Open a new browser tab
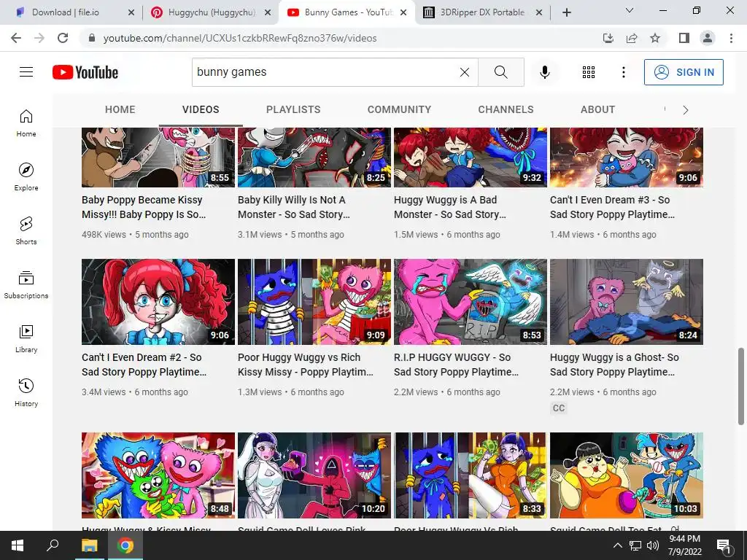Screen dimensions: 747x560 click(x=566, y=12)
